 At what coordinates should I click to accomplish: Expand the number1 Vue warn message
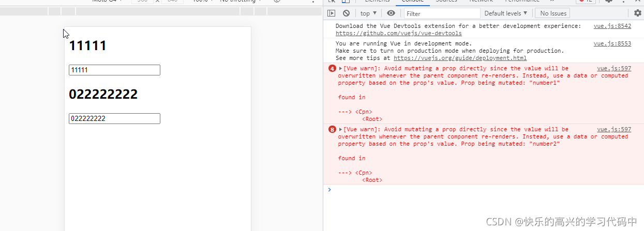[x=341, y=68]
